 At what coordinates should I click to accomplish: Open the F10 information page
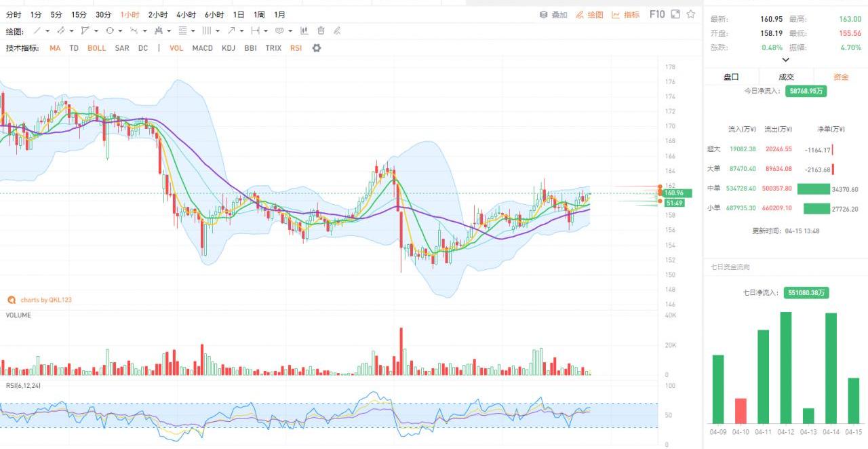pyautogui.click(x=657, y=14)
